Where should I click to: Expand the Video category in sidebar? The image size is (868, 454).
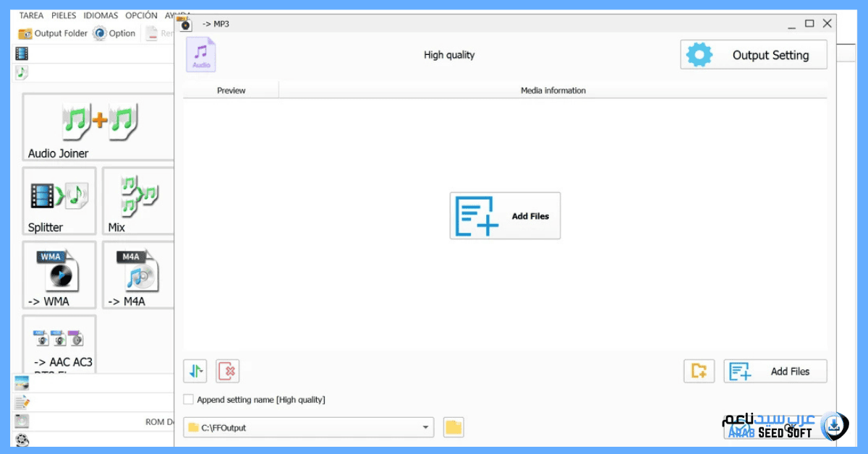(22, 53)
